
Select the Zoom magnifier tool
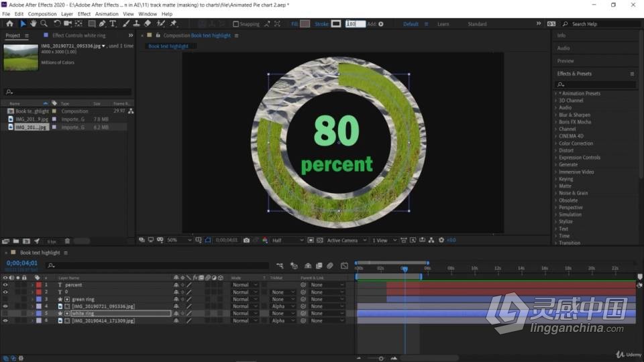(44, 24)
